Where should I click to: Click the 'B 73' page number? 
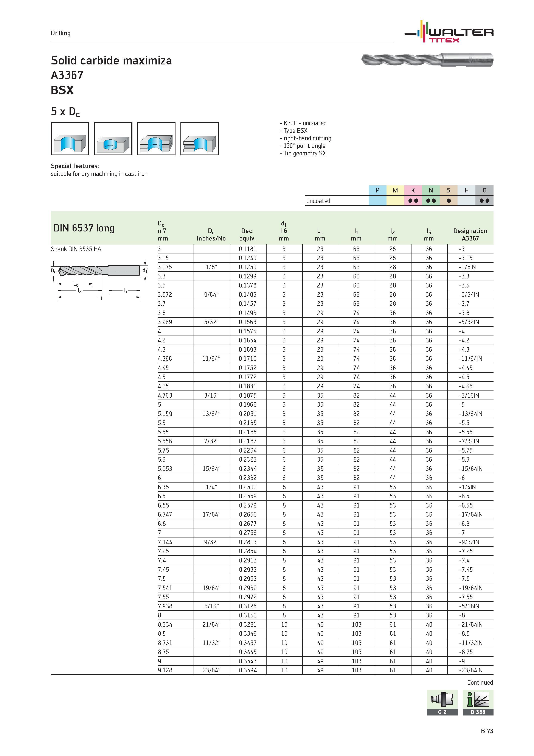click(x=487, y=731)
